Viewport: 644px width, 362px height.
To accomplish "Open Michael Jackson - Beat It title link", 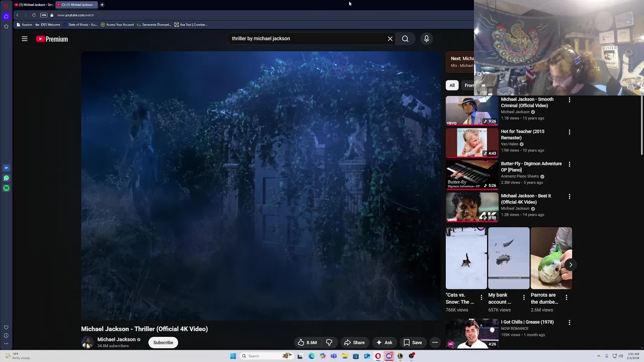I will [526, 199].
